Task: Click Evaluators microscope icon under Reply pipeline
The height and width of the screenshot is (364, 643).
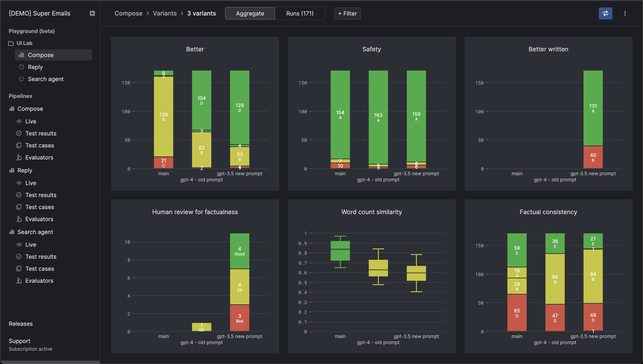Action: point(19,219)
